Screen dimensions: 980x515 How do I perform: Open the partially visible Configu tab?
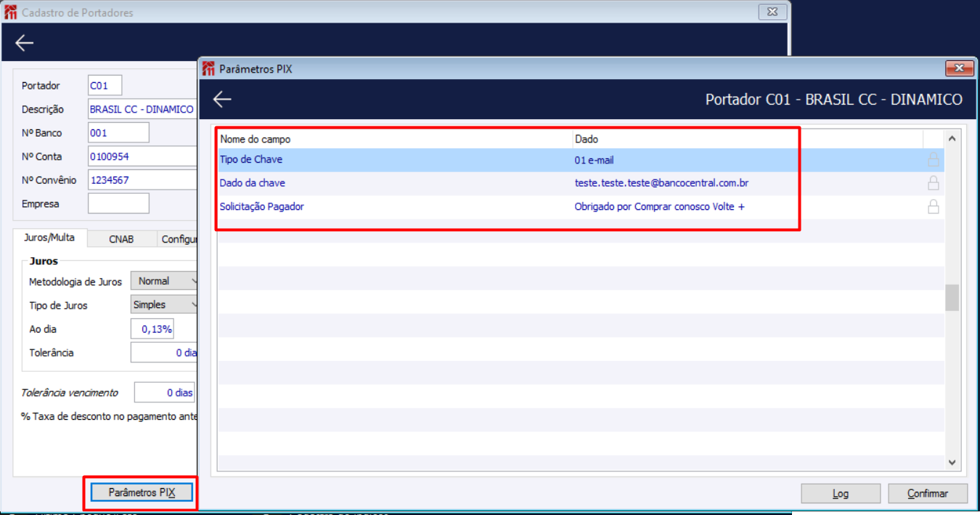click(x=177, y=239)
